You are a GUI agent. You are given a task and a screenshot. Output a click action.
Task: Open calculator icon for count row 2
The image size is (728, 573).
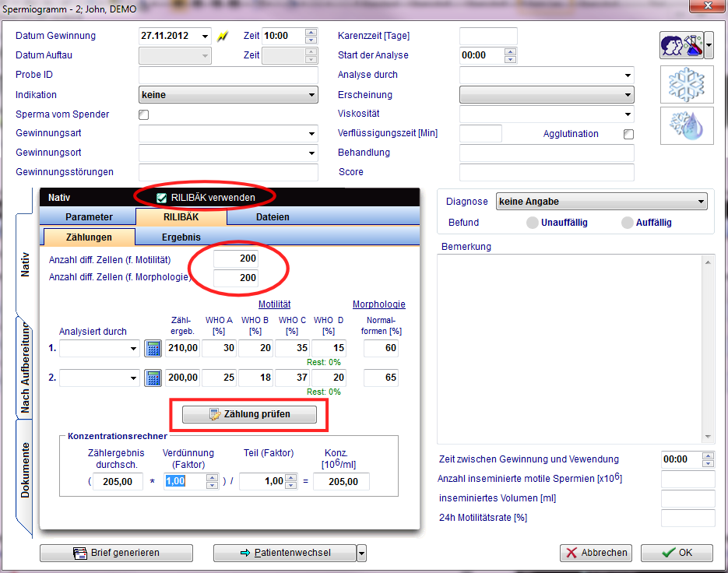point(153,378)
